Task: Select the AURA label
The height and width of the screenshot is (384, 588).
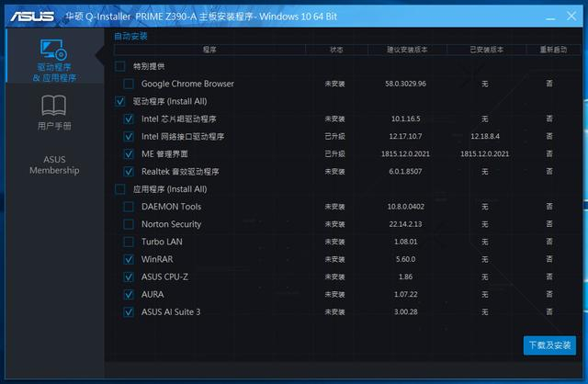Action: point(153,294)
